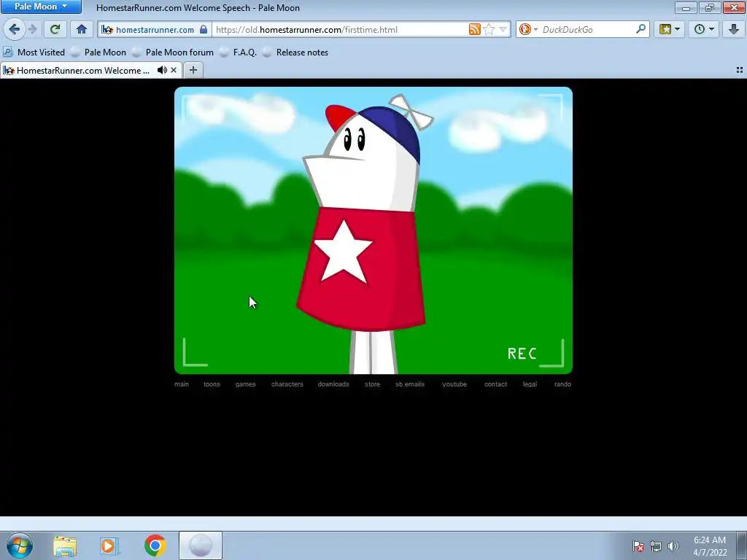Open the Pale Moon forum bookmark
747x560 pixels.
[x=173, y=52]
